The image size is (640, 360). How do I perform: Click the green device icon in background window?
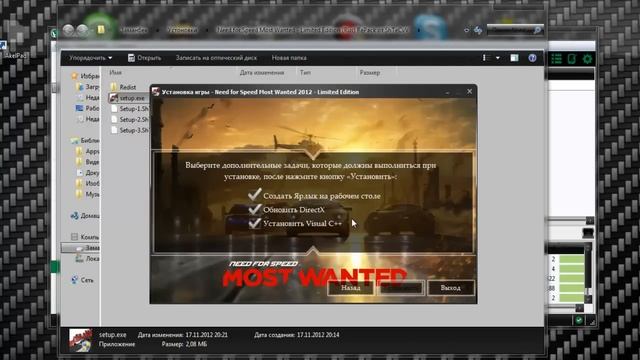pos(572,59)
